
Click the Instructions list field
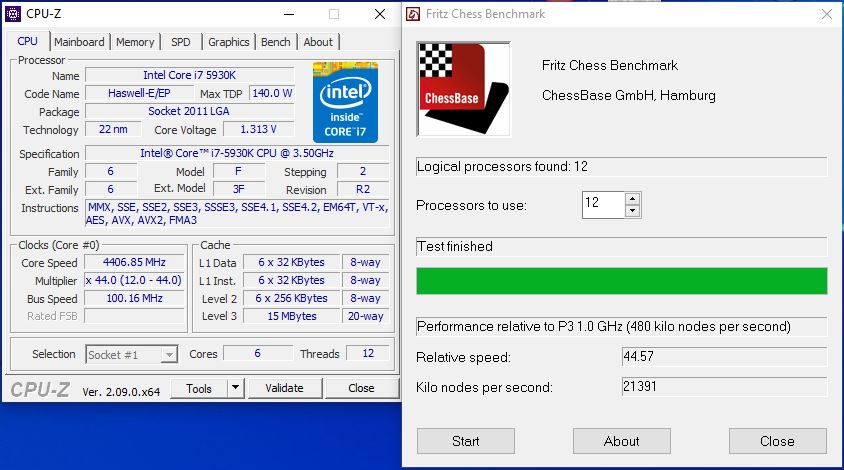(237, 214)
